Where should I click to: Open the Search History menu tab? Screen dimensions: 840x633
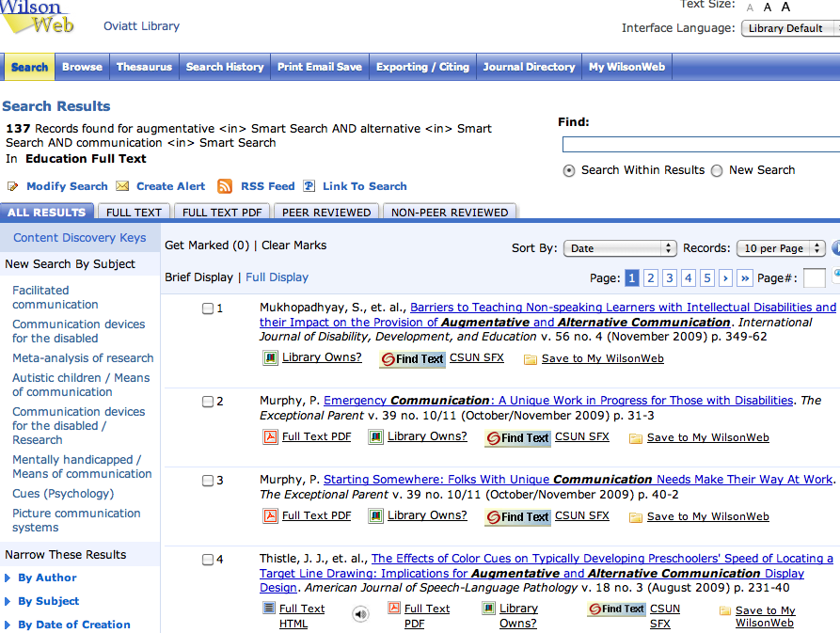(225, 67)
